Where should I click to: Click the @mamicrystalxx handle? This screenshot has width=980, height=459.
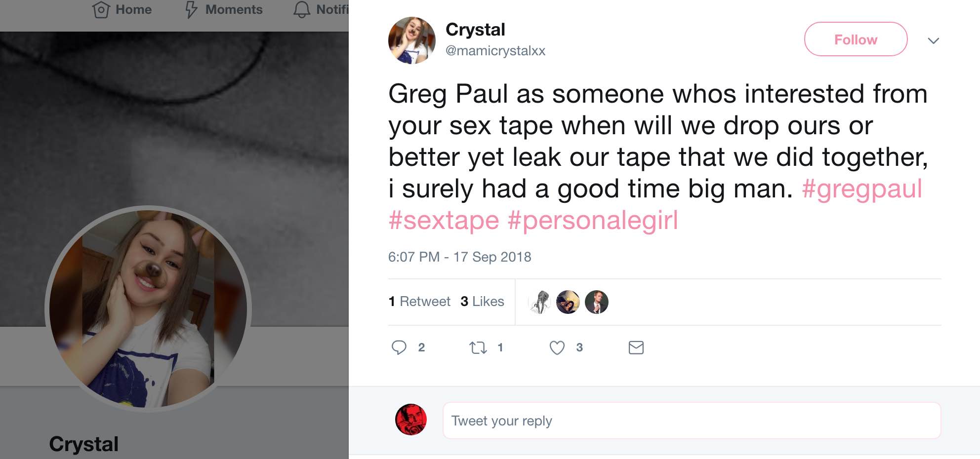[x=495, y=51]
